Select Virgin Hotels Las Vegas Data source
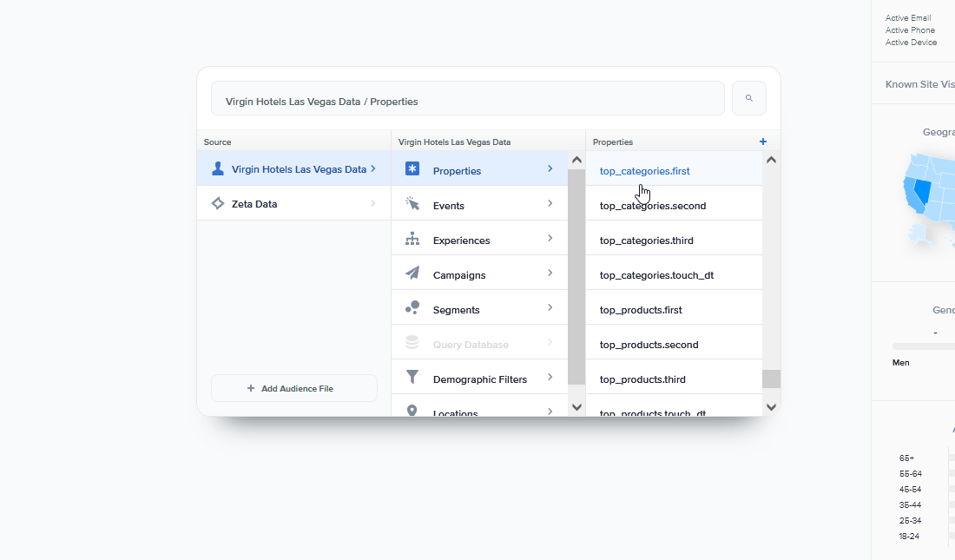Screen dimensions: 955x560 click(x=298, y=169)
